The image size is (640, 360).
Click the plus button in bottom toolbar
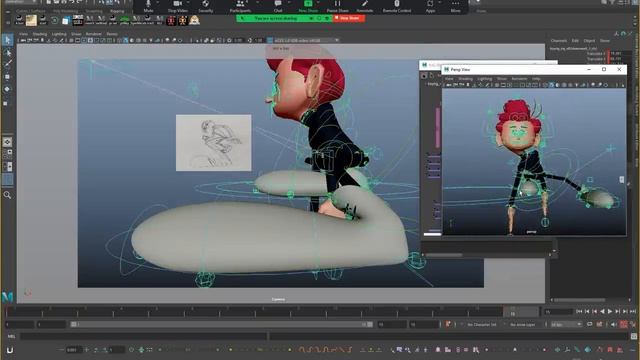86,350
